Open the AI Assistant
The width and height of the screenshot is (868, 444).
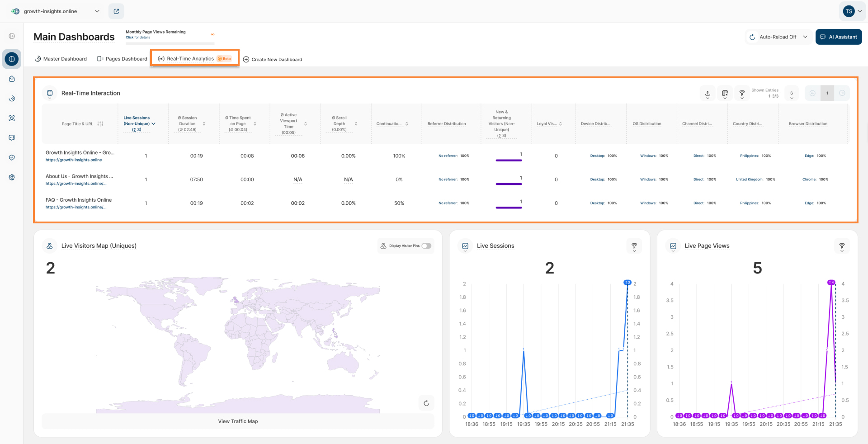click(839, 37)
